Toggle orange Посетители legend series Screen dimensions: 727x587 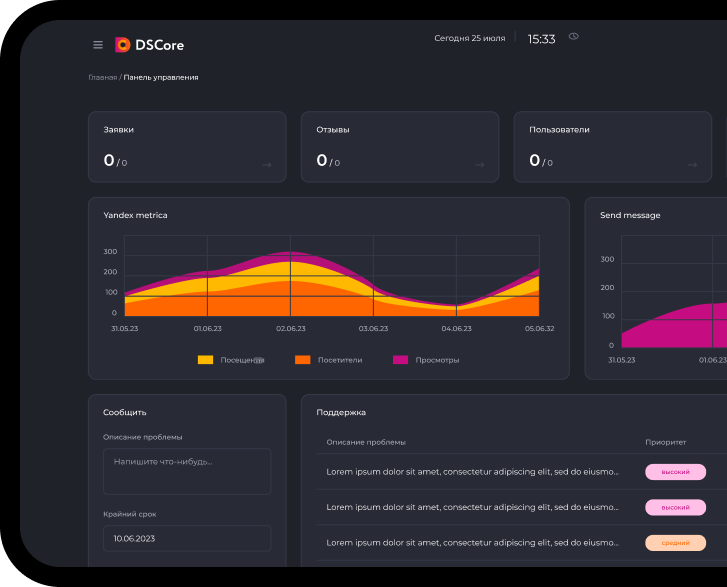(303, 360)
